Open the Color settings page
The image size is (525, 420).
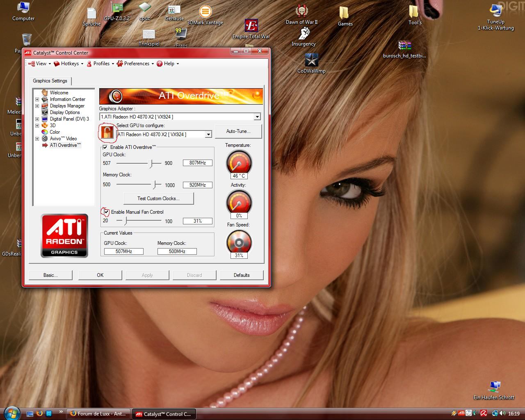click(x=55, y=132)
